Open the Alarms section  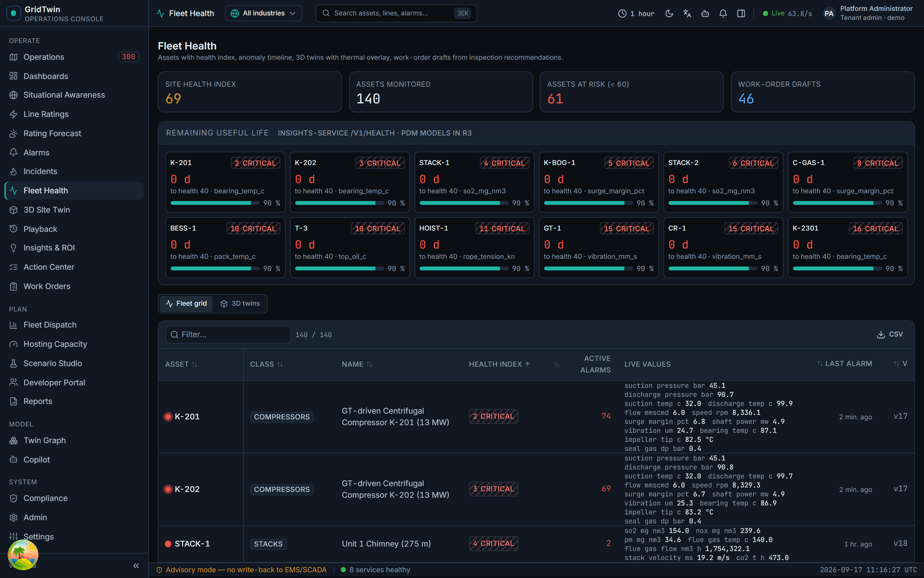point(74,153)
